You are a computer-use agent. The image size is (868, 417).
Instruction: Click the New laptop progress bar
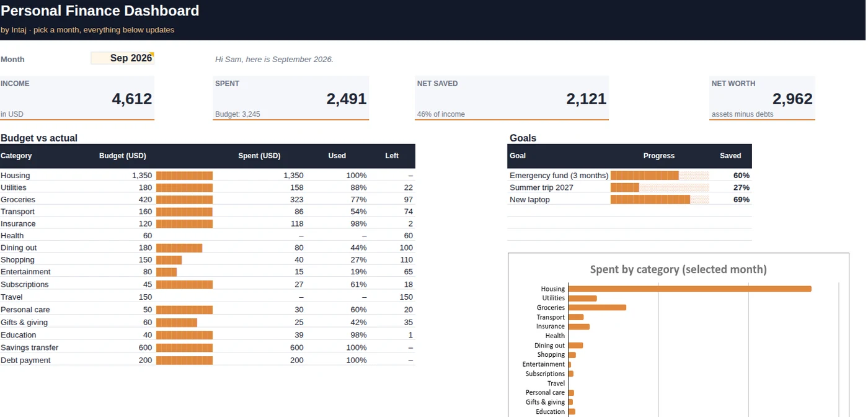660,200
